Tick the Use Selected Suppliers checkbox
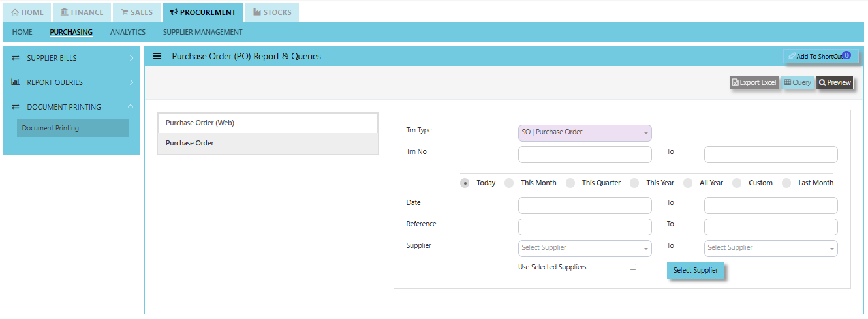 tap(633, 267)
